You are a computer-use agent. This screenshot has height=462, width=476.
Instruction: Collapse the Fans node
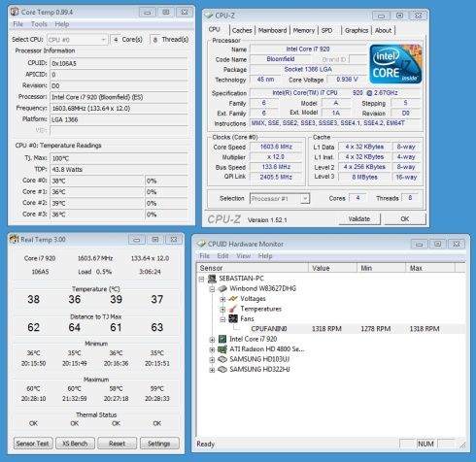pos(222,319)
